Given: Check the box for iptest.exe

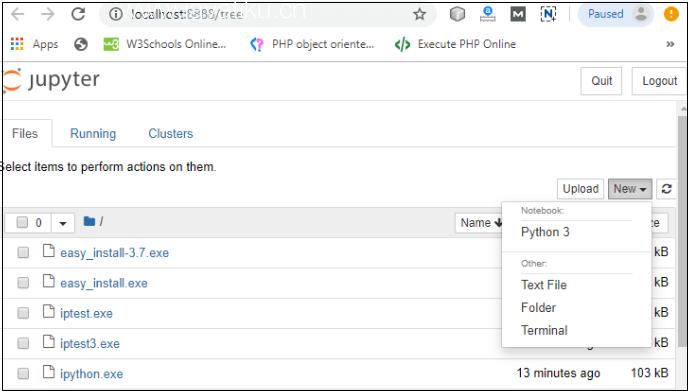Looking at the screenshot, I should click(23, 313).
